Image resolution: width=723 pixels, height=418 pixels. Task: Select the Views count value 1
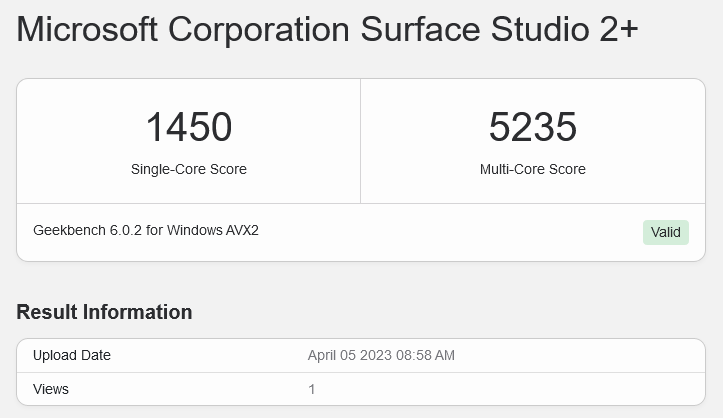[x=312, y=389]
